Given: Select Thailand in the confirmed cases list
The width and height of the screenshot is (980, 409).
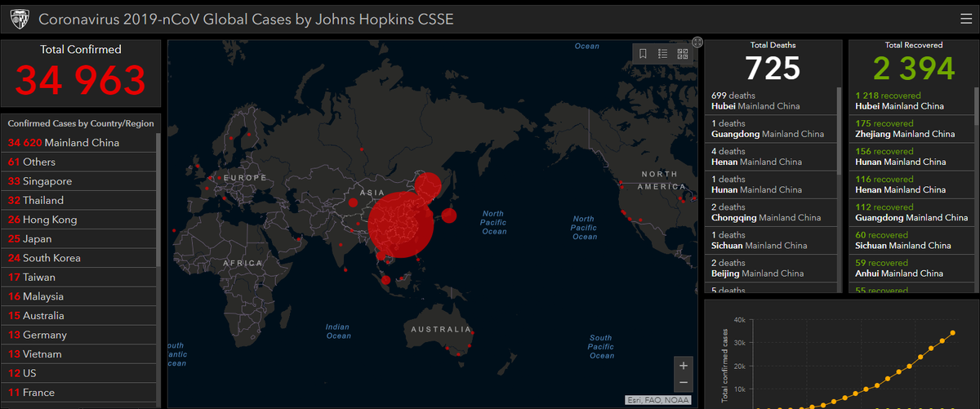Looking at the screenshot, I should coord(78,200).
